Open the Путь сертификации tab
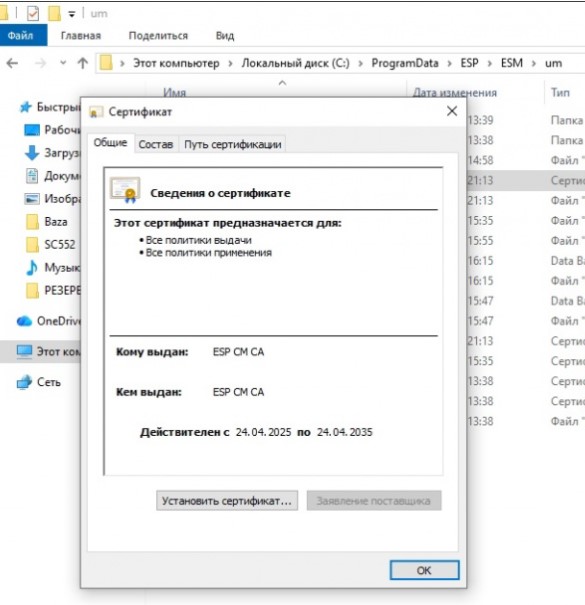Screen dimensions: 585x605 (x=233, y=144)
